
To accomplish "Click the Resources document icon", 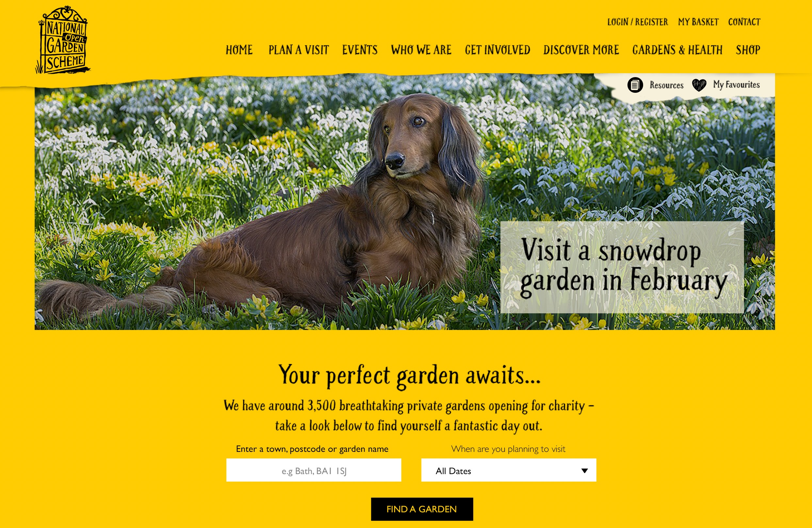I will [635, 85].
